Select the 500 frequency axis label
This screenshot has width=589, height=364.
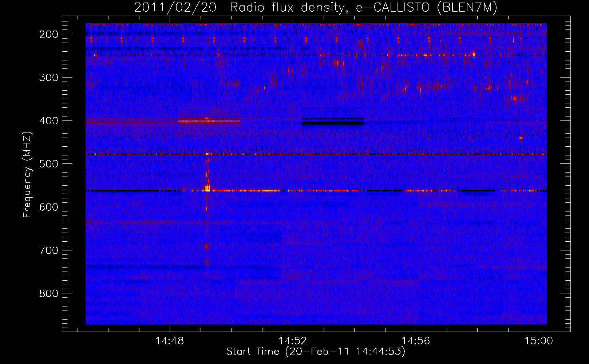click(x=49, y=164)
